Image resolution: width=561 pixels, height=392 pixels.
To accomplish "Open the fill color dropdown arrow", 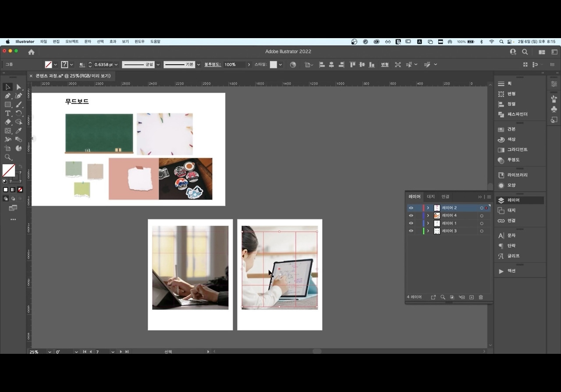I will pos(55,65).
